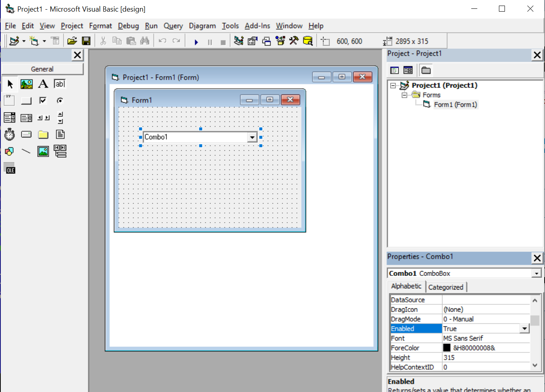Click View Object in Project panel
Image resolution: width=545 pixels, height=392 pixels.
pos(408,70)
